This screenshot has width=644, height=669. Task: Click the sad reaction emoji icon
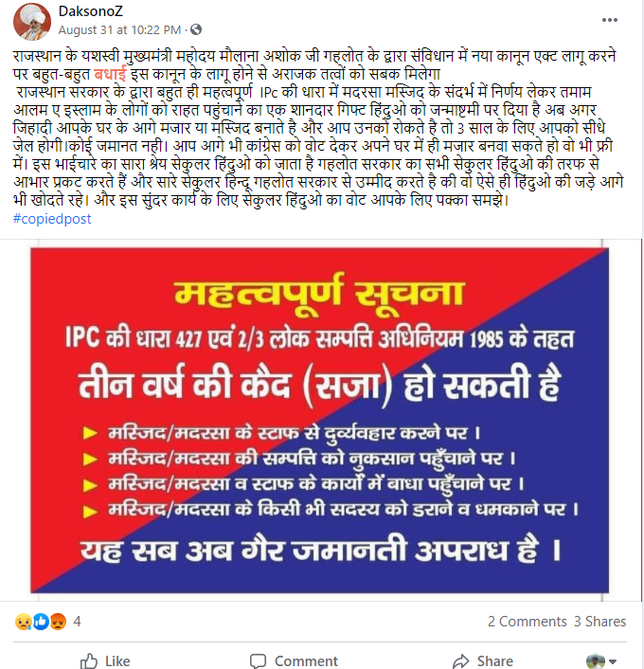(x=23, y=622)
